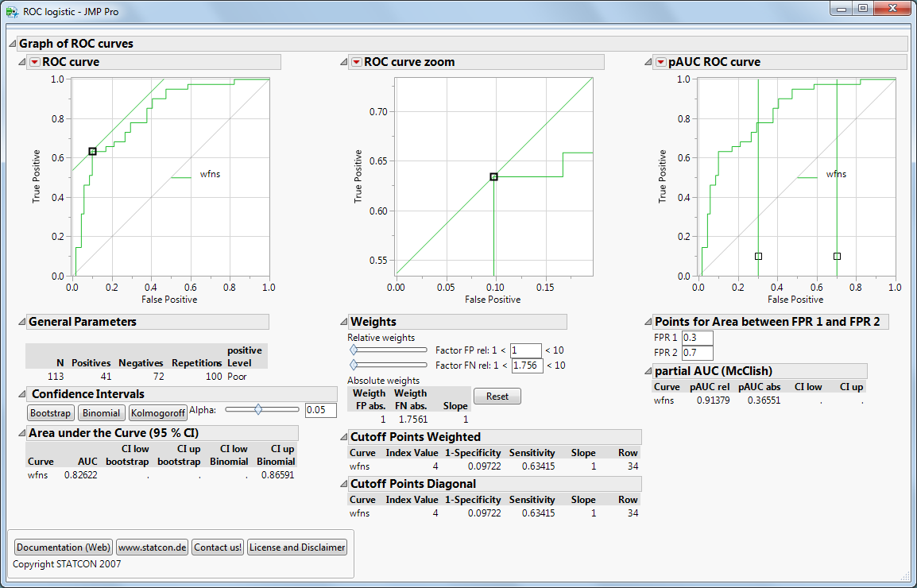Collapse the Cutoff Points Weighted section
This screenshot has height=588, width=917.
tap(343, 437)
